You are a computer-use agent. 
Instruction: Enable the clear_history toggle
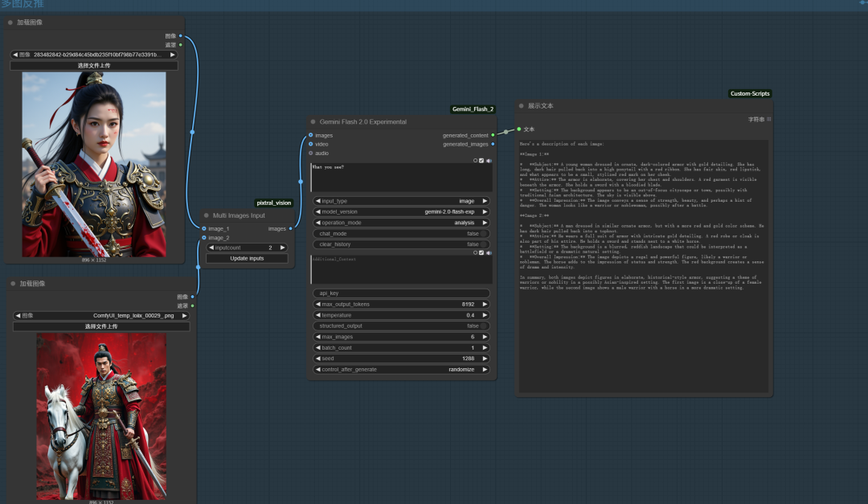pyautogui.click(x=484, y=244)
